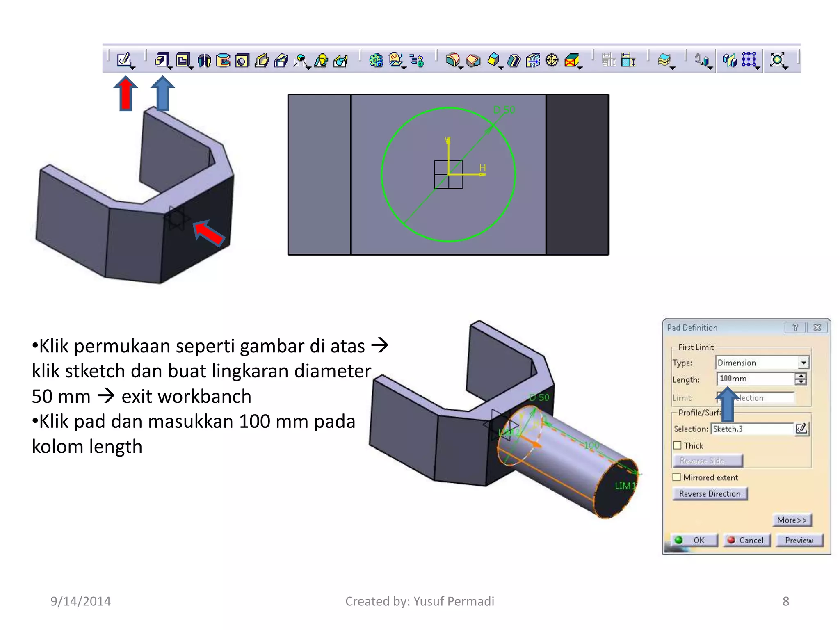Viewport: 840px width, 630px height.
Task: Click the Reverse Direction button
Action: point(710,493)
